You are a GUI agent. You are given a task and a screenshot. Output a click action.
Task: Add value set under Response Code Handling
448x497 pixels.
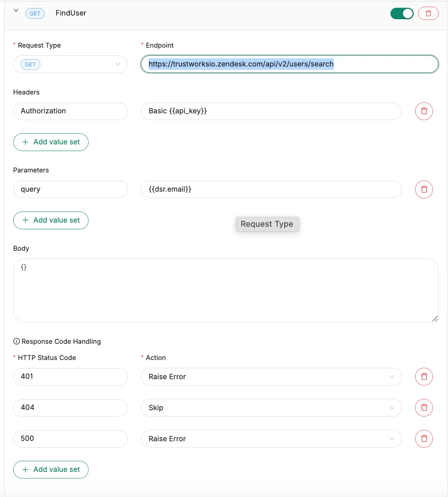pyautogui.click(x=51, y=470)
